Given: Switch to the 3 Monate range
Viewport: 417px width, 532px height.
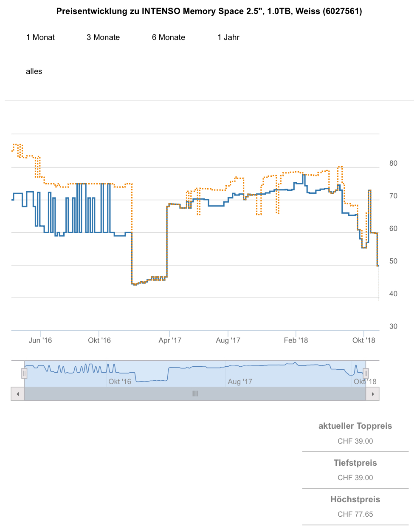Looking at the screenshot, I should 103,37.
